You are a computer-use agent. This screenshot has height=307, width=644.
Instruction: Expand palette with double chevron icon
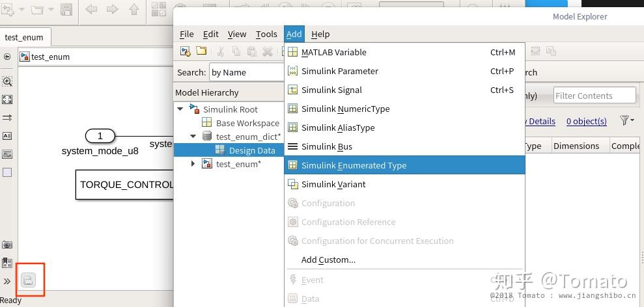click(7, 281)
